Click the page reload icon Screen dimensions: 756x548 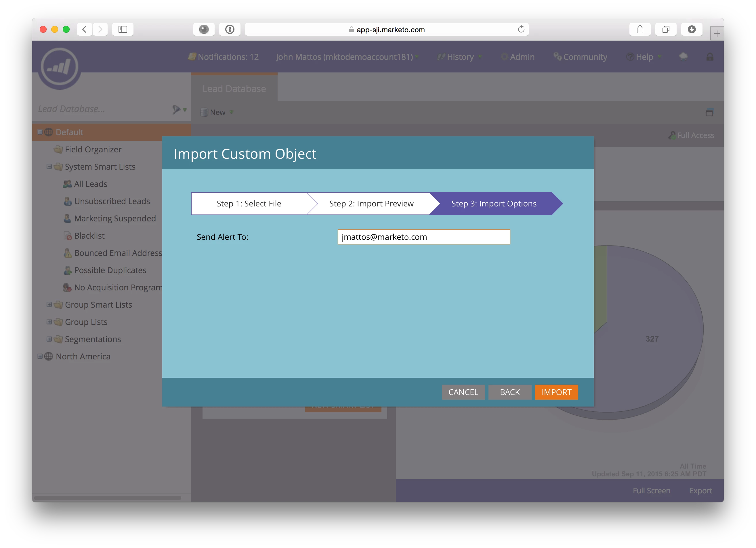pyautogui.click(x=521, y=29)
